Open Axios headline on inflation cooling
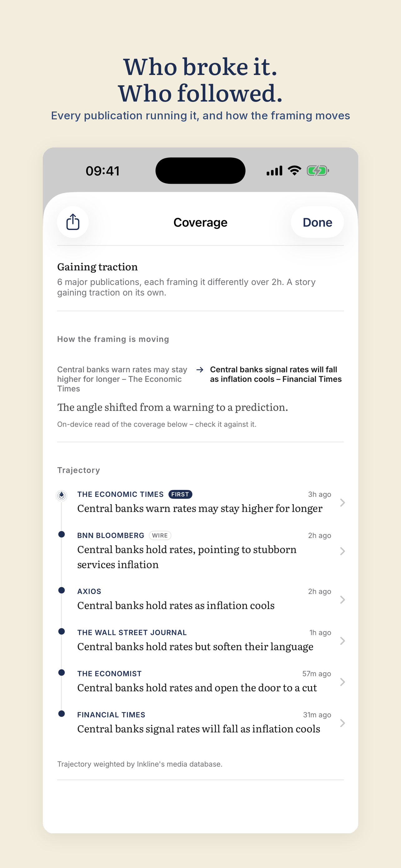 (176, 606)
